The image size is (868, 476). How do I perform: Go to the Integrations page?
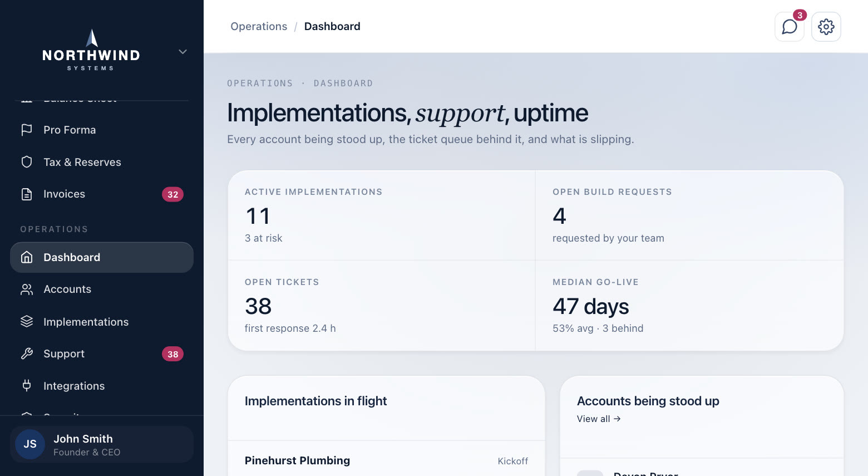click(102, 386)
